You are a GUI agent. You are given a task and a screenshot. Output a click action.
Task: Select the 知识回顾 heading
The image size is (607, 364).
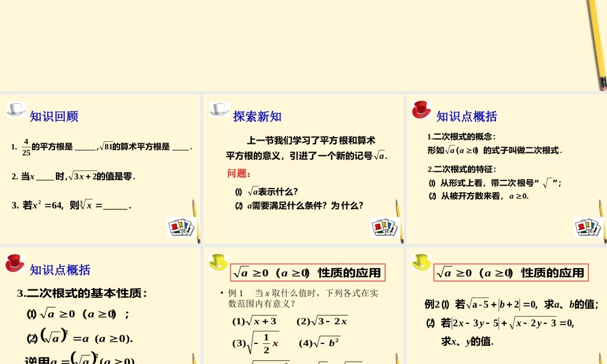(x=54, y=116)
